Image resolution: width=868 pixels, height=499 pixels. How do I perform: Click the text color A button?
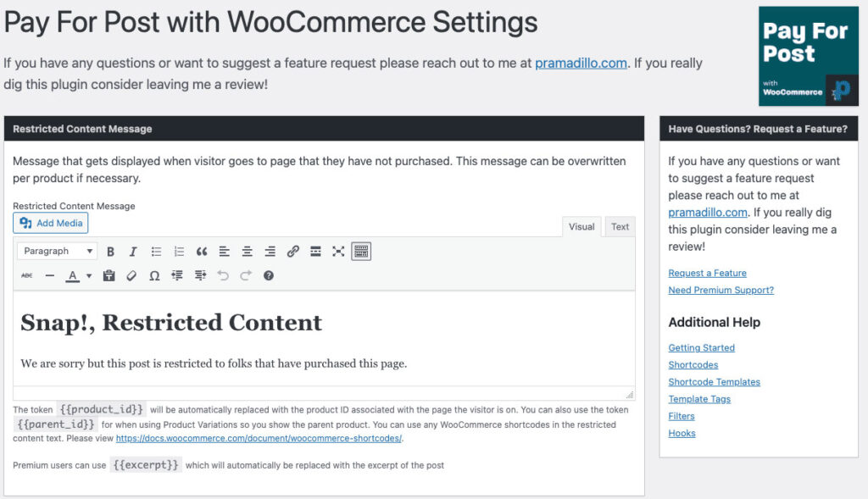click(x=73, y=275)
